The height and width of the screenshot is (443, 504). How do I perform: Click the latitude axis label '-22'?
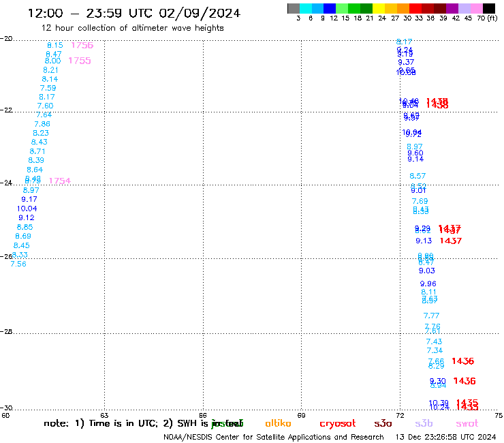click(6, 110)
